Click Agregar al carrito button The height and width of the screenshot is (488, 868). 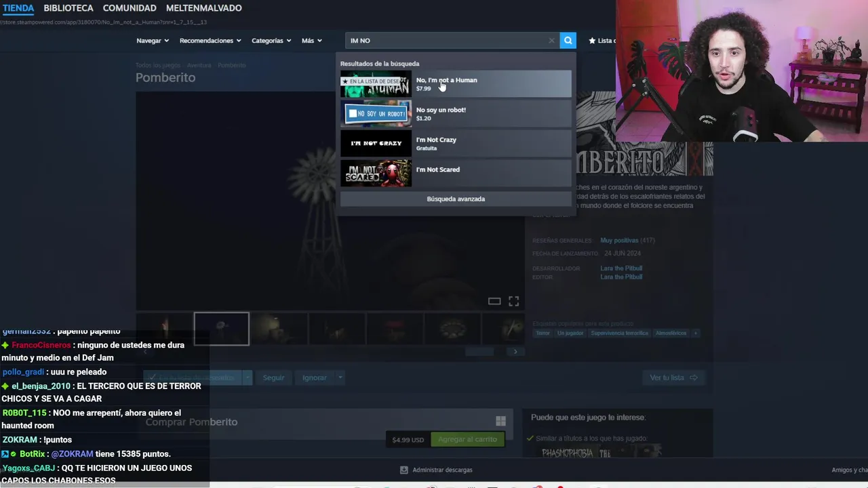click(467, 439)
